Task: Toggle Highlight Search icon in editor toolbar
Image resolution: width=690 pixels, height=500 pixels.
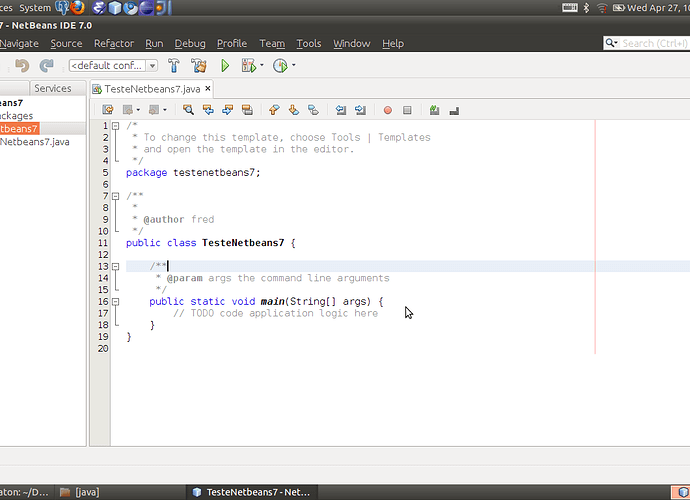Action: tap(247, 110)
